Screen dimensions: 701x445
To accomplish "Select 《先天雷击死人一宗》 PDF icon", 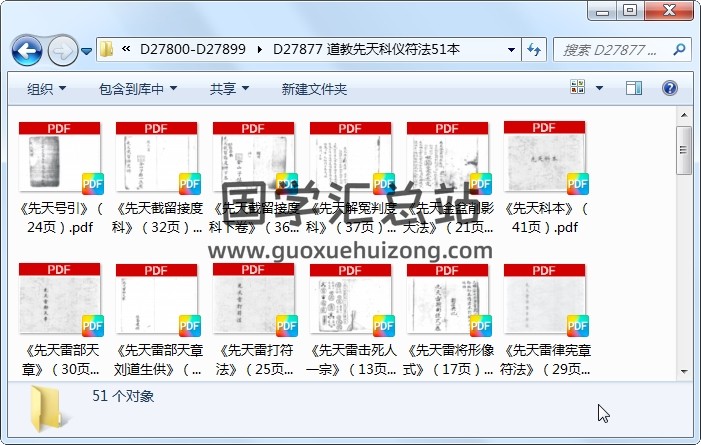I will tap(350, 302).
